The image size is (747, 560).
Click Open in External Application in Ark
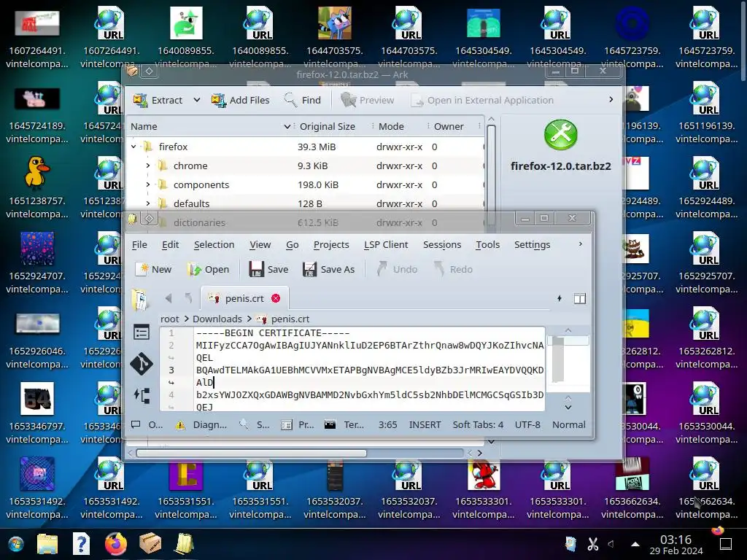482,100
